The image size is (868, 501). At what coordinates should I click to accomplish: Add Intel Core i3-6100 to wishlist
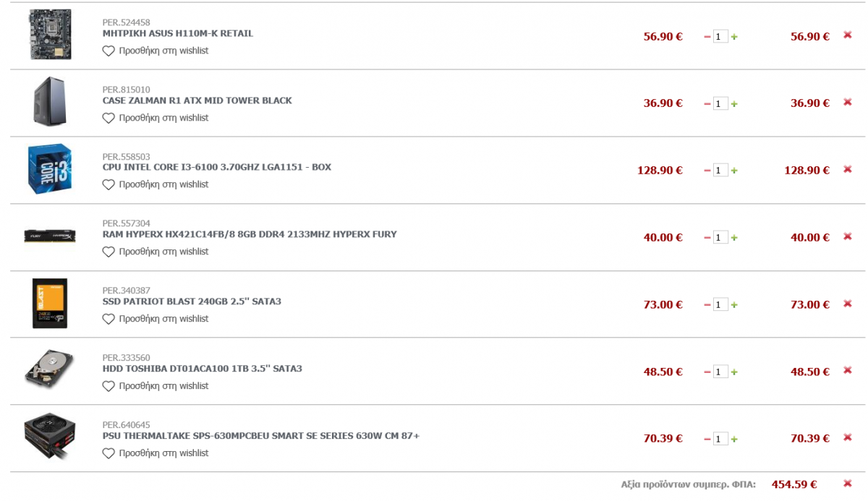[156, 184]
